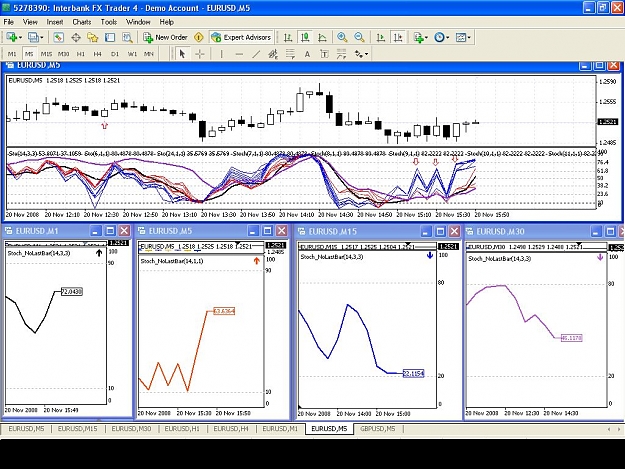This screenshot has width=625, height=469.
Task: Switch chart to line chart type
Action: pos(322,37)
